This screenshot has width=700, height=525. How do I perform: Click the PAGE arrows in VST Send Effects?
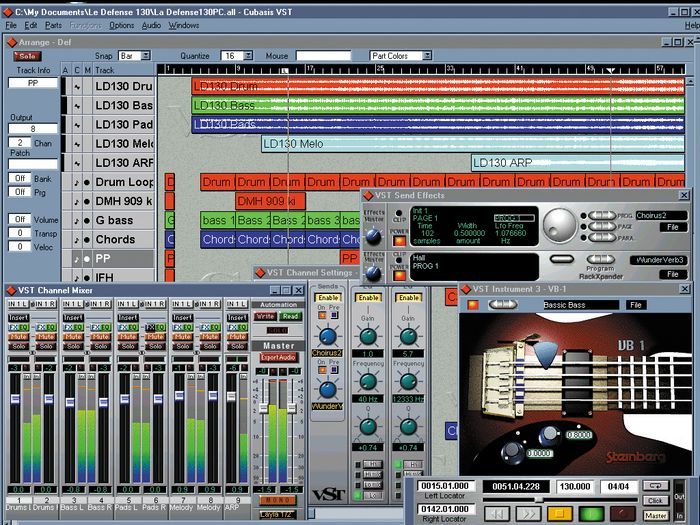(x=601, y=226)
